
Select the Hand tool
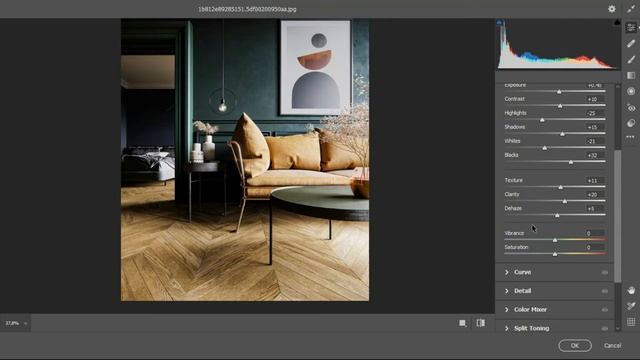coord(631,290)
